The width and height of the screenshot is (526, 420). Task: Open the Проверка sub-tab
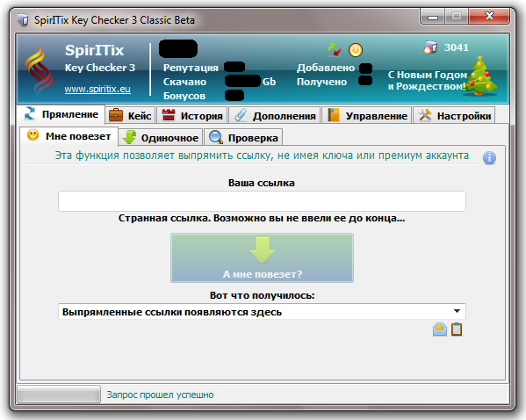click(x=243, y=138)
